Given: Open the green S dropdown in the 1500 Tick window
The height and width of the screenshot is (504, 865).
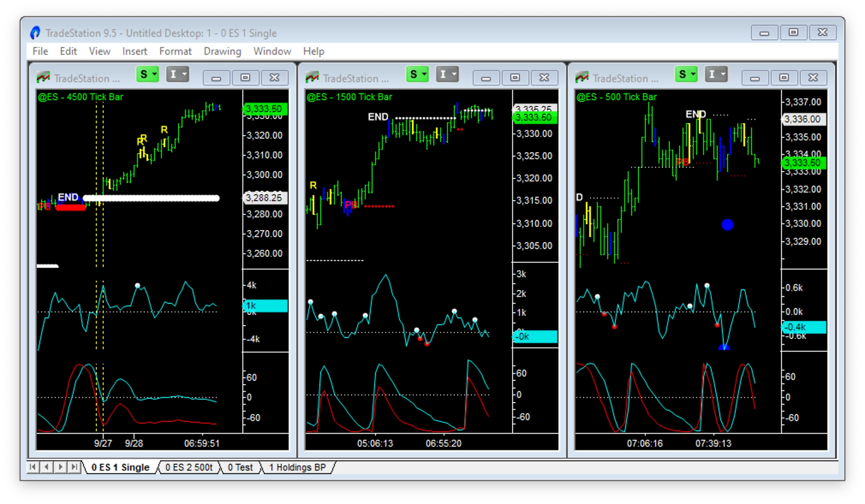Looking at the screenshot, I should pyautogui.click(x=417, y=74).
